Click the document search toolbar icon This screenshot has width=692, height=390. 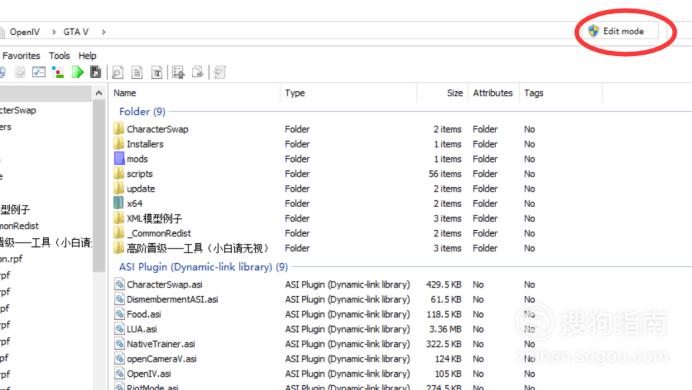[x=117, y=72]
